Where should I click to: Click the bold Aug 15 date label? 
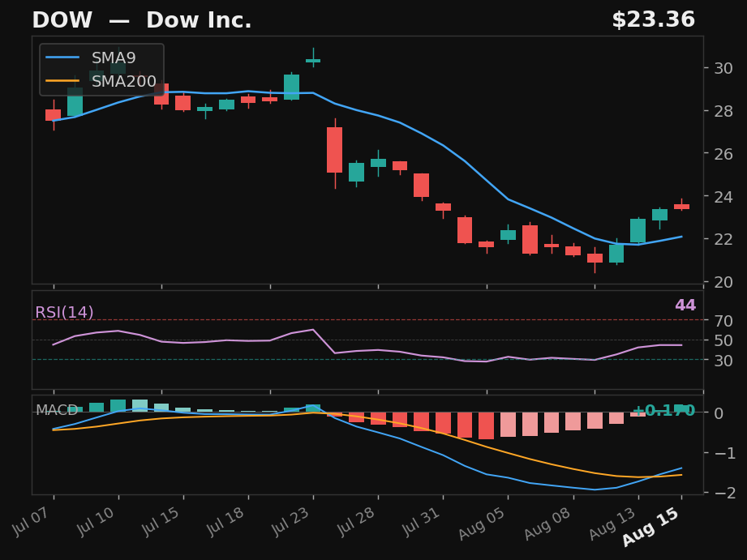click(x=651, y=527)
